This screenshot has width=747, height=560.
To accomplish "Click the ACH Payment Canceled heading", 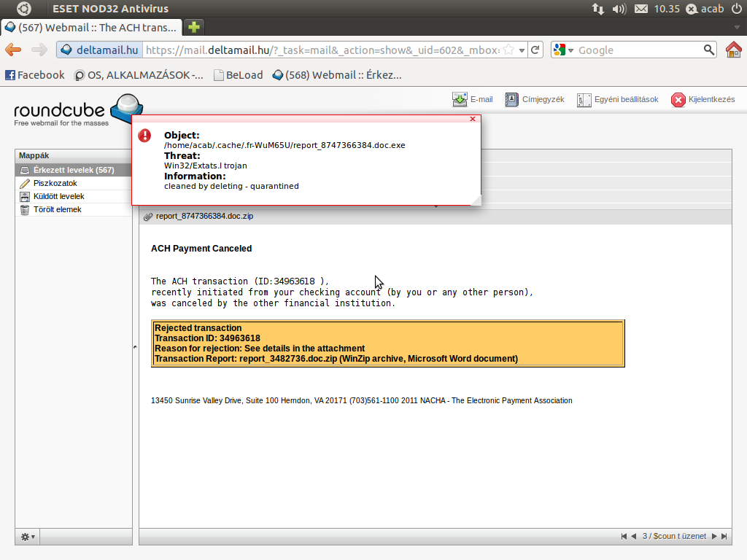I will pos(201,249).
